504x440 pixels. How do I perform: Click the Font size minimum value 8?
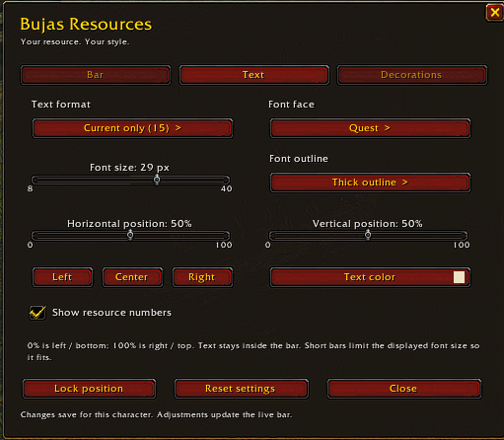31,188
